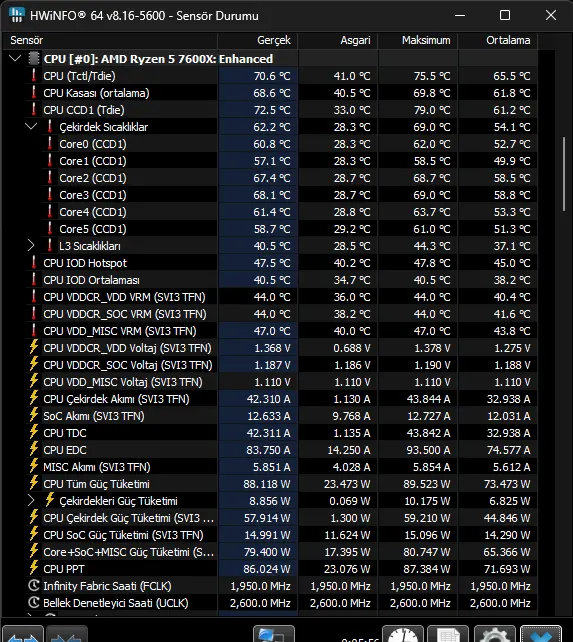Click thermometer icon beside CPU IOD Ortalaması

tap(34, 279)
